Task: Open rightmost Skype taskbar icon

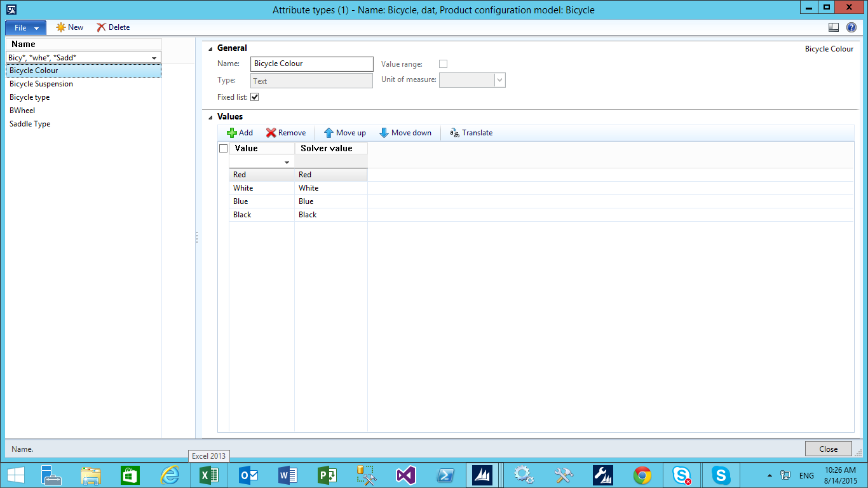Action: click(x=721, y=475)
